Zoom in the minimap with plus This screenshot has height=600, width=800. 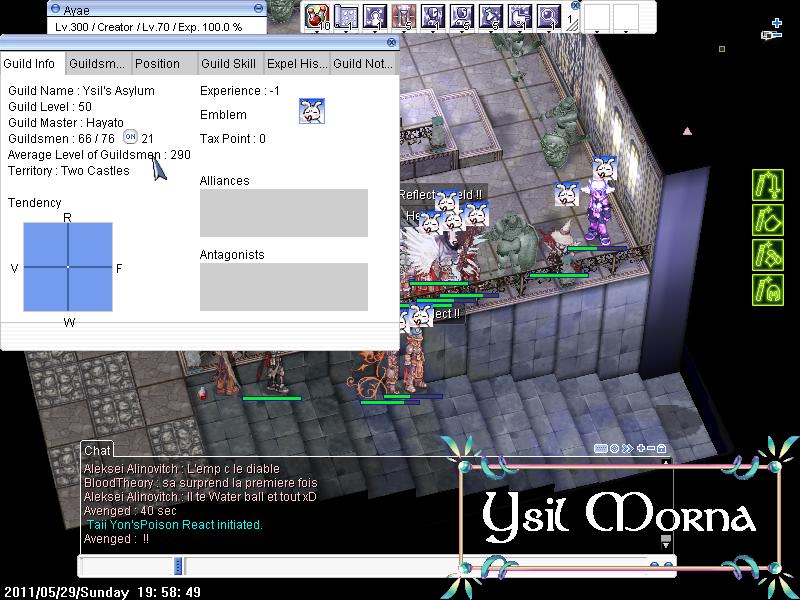click(777, 23)
